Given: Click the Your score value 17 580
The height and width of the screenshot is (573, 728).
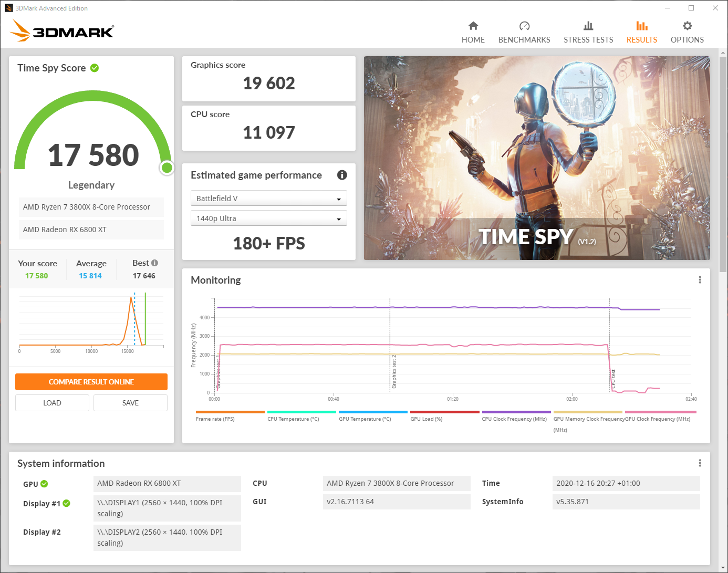Looking at the screenshot, I should pos(37,276).
